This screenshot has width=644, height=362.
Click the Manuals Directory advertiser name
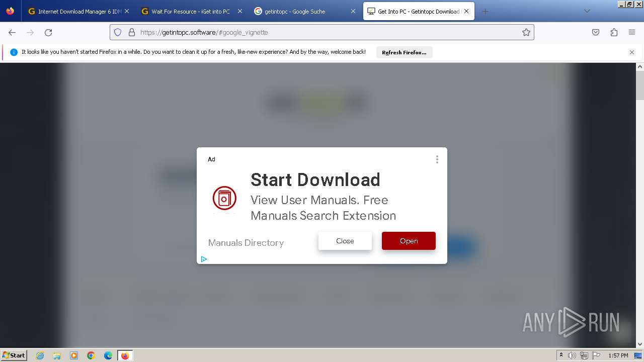pyautogui.click(x=246, y=243)
